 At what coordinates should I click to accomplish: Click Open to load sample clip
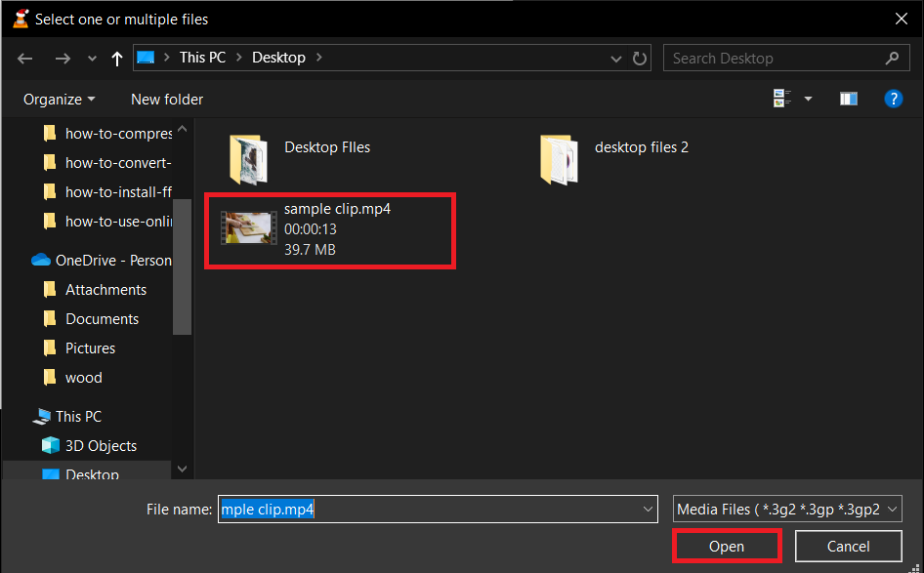point(726,546)
